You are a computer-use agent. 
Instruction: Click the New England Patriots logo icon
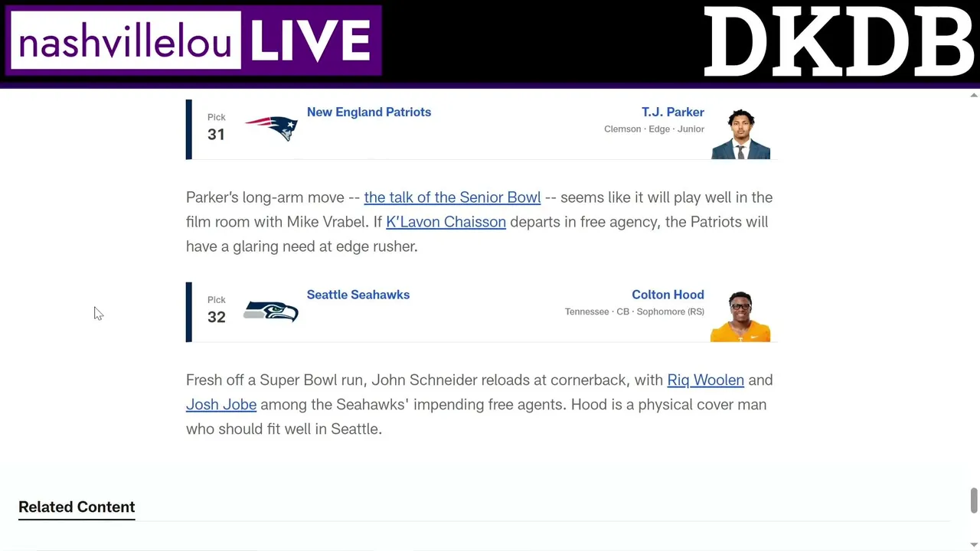pyautogui.click(x=271, y=128)
